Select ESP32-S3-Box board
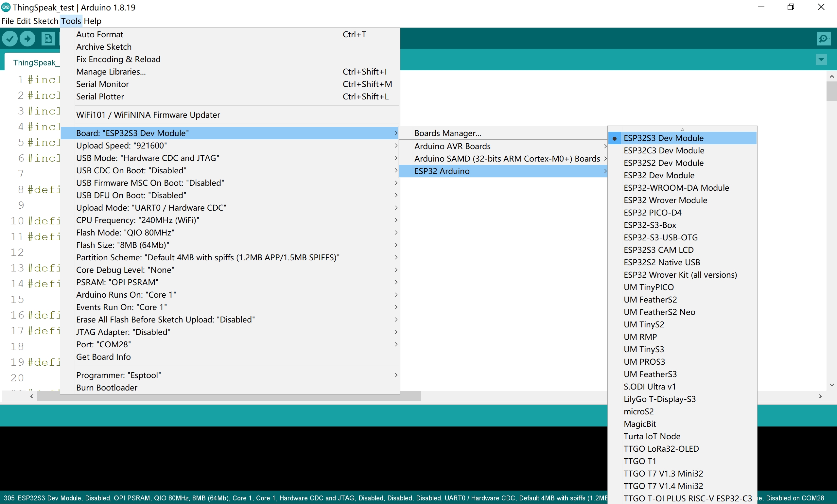Screen dimensions: 837x504 click(682, 225)
